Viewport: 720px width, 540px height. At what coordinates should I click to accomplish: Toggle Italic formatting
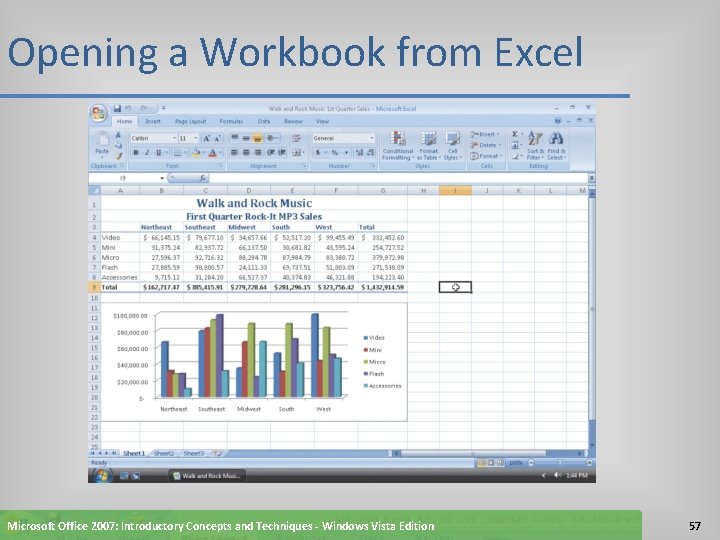(147, 152)
